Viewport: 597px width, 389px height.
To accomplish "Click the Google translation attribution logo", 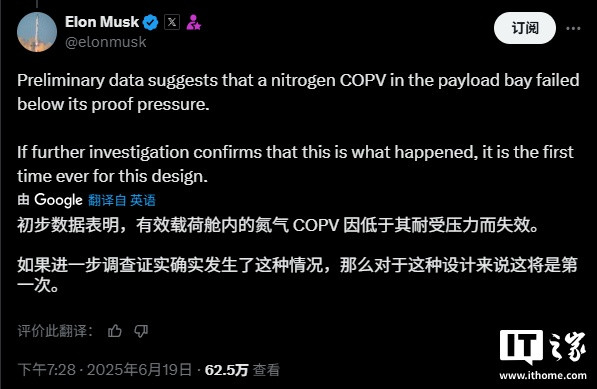I will coord(58,200).
